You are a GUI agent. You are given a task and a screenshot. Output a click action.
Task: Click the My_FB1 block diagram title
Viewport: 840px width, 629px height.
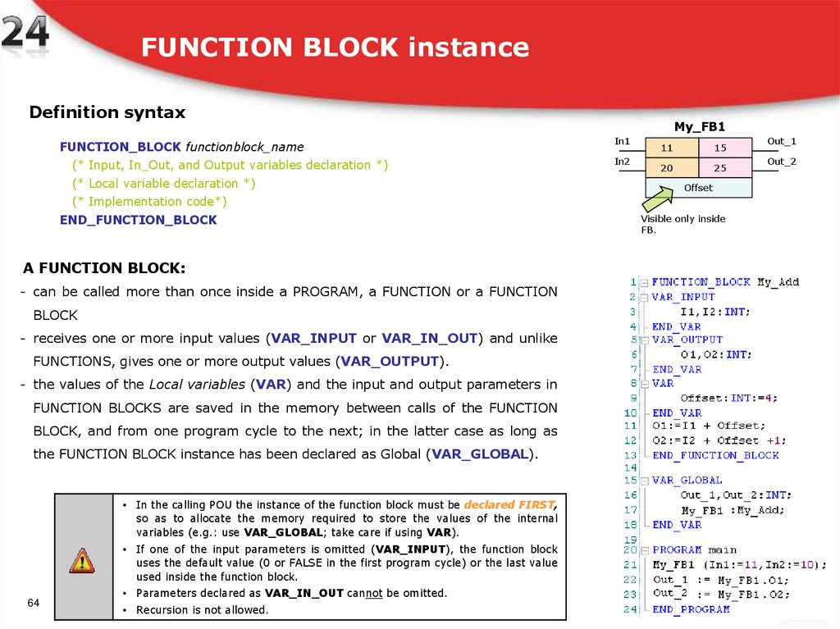pos(700,127)
